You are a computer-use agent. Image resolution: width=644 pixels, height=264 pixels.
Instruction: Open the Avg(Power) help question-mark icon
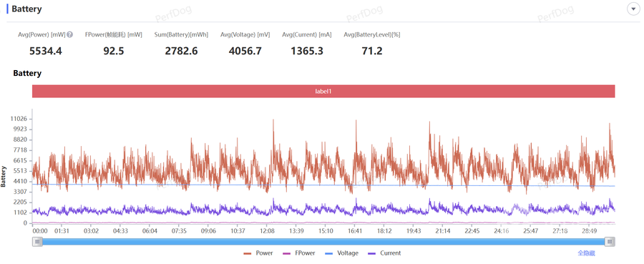[70, 35]
